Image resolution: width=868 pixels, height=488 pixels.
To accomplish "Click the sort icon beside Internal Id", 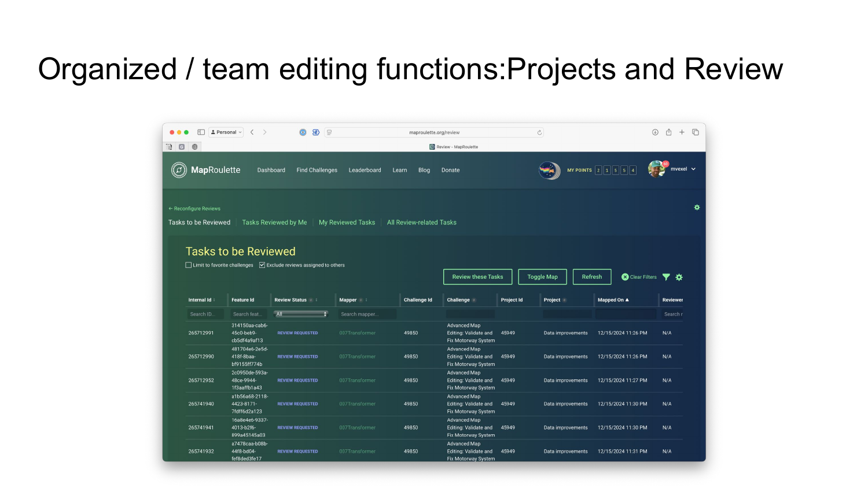I will pyautogui.click(x=214, y=300).
